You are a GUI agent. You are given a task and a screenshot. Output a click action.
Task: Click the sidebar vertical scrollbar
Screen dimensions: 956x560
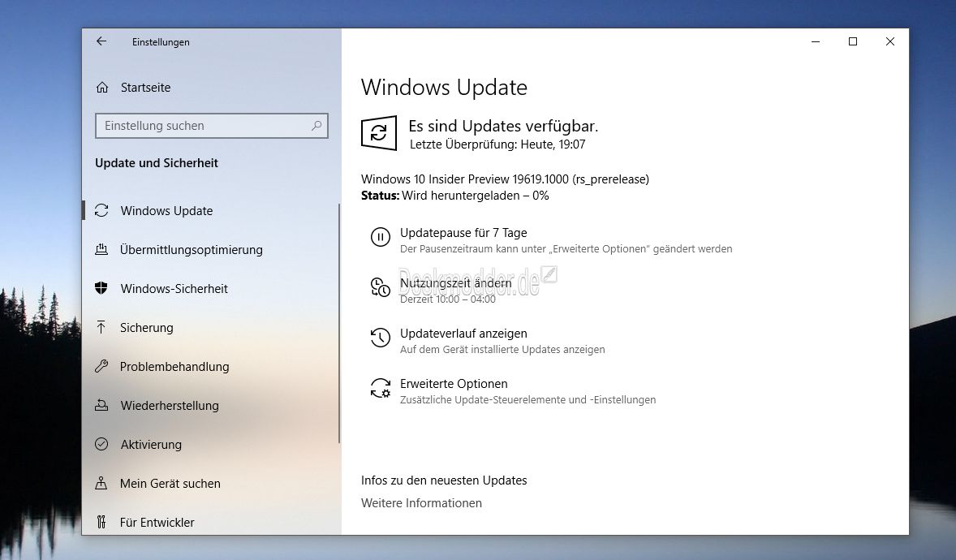pos(339,323)
